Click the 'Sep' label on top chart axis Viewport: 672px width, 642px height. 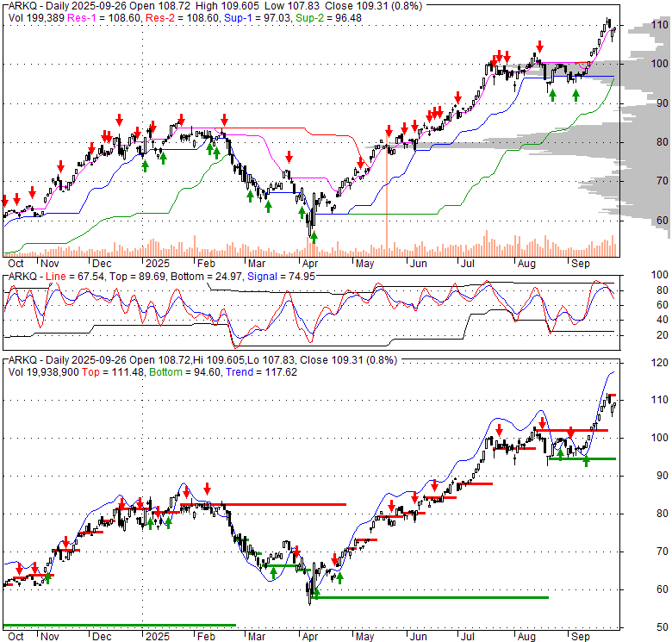[581, 264]
